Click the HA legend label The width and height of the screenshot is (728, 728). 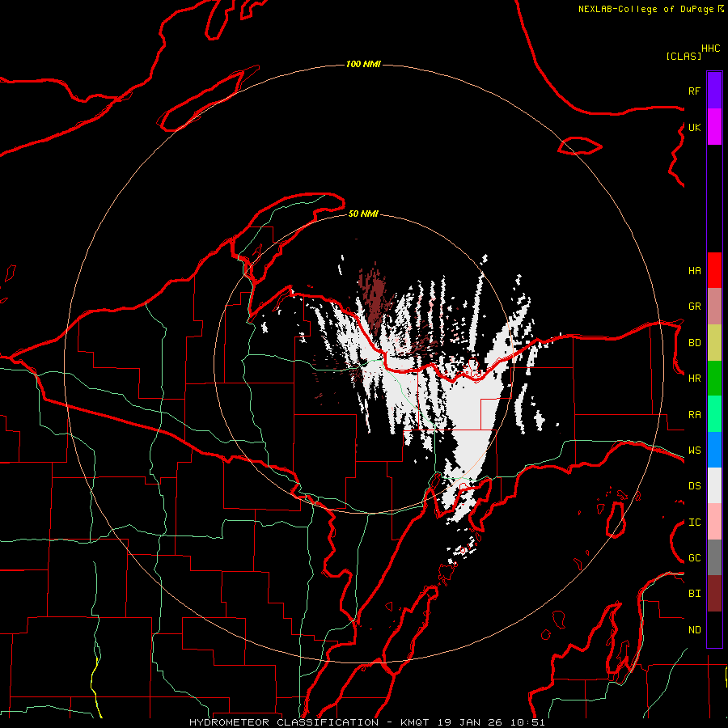coord(694,270)
